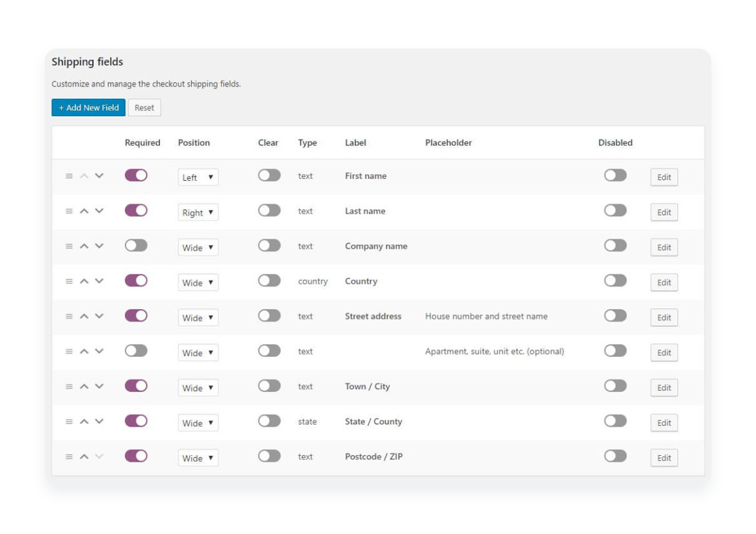Click the 'state' type cell
The height and width of the screenshot is (534, 756).
pyautogui.click(x=307, y=422)
